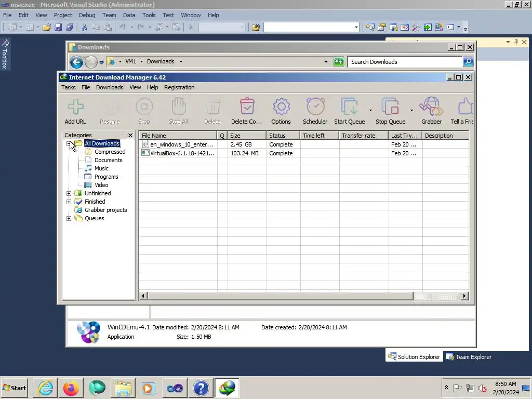Screen dimensions: 532x399
Task: Select the VirtualBox-6.1.18 download row
Action: click(x=304, y=153)
